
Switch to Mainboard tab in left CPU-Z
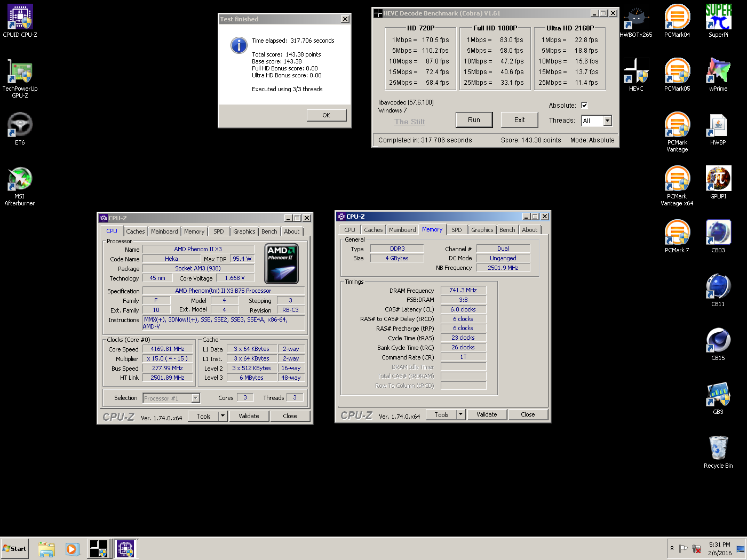pyautogui.click(x=164, y=231)
